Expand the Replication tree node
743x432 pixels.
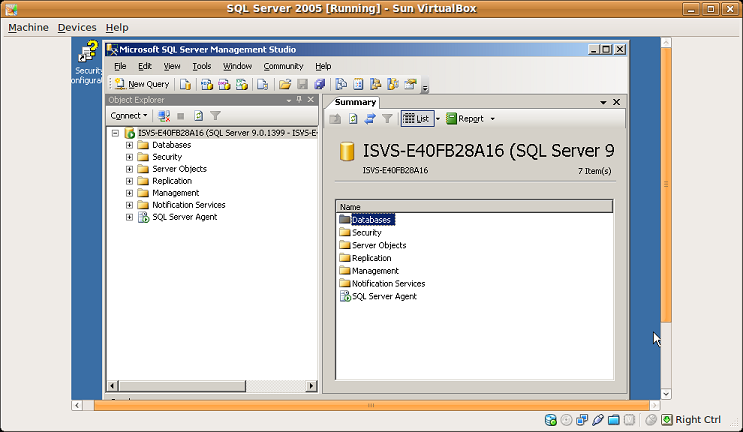[129, 181]
